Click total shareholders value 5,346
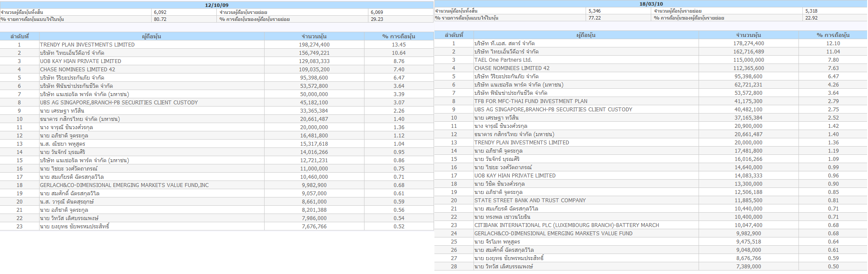 (x=594, y=11)
